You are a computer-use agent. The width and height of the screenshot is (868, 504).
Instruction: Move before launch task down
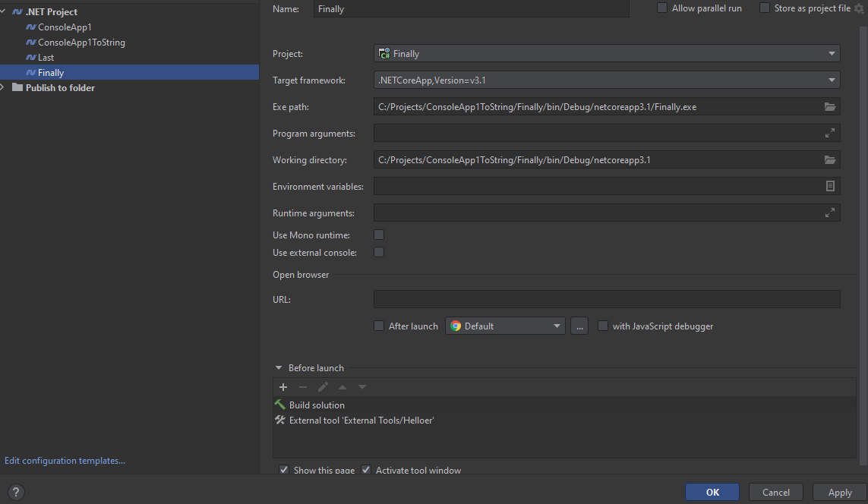[x=362, y=386]
